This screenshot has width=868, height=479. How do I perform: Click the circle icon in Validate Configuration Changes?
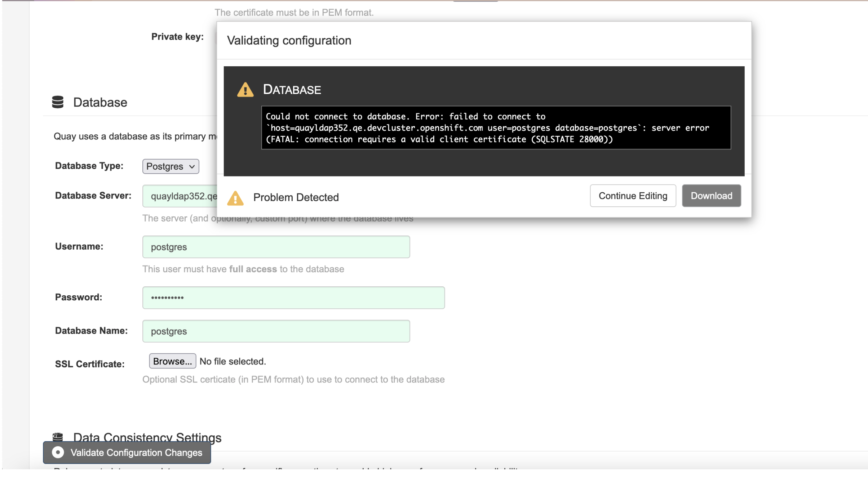pyautogui.click(x=58, y=452)
